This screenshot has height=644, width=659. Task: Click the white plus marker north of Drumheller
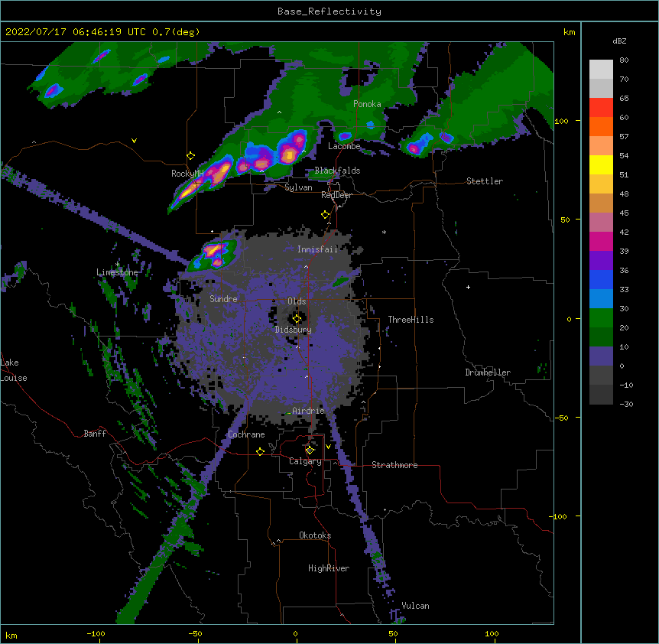[x=468, y=287]
